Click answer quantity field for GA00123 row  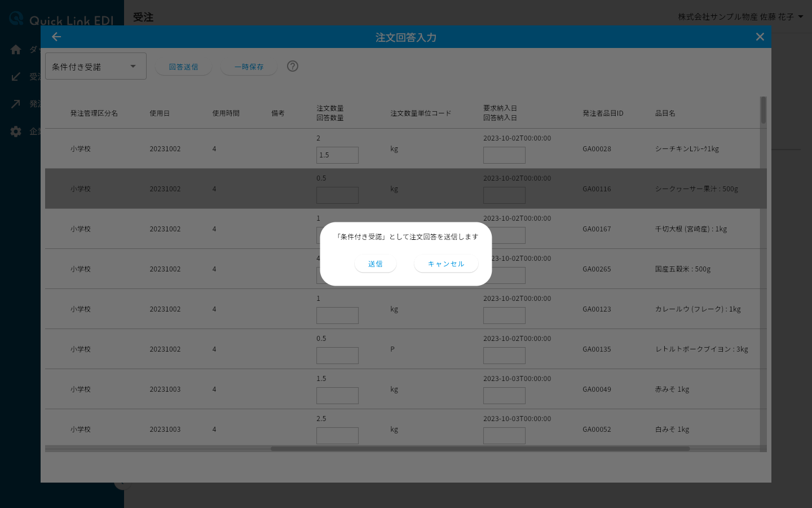(337, 316)
